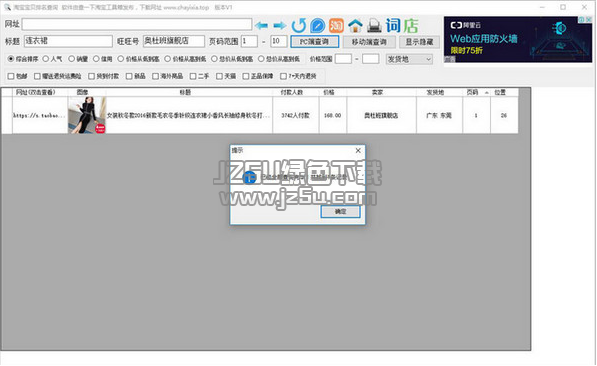Click the 图像 column header
597x366 pixels.
(x=87, y=92)
